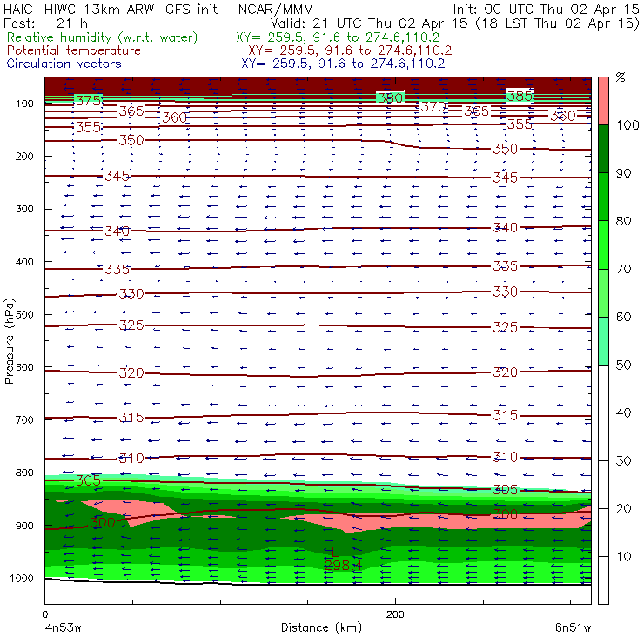
Task: Click the '0' distance axis label
Action: [45, 614]
